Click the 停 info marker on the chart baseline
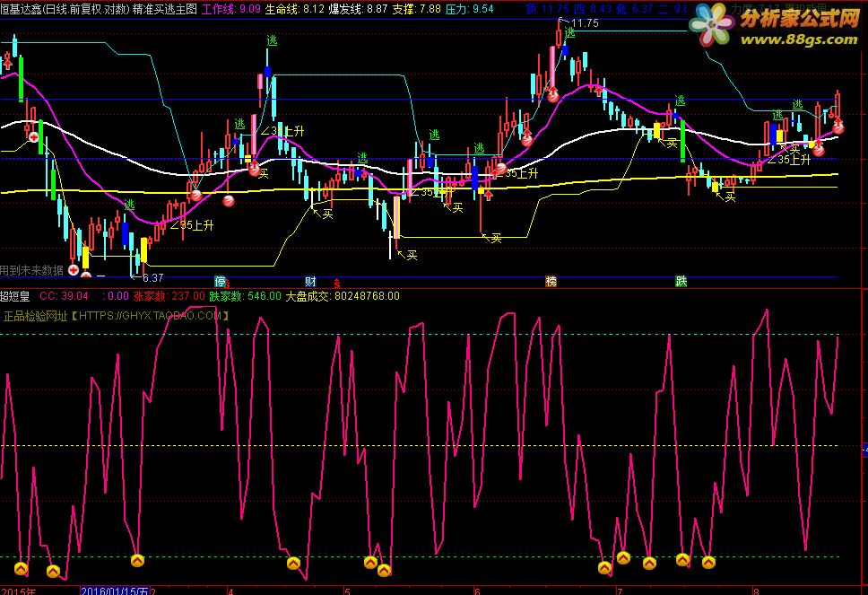 click(x=220, y=282)
